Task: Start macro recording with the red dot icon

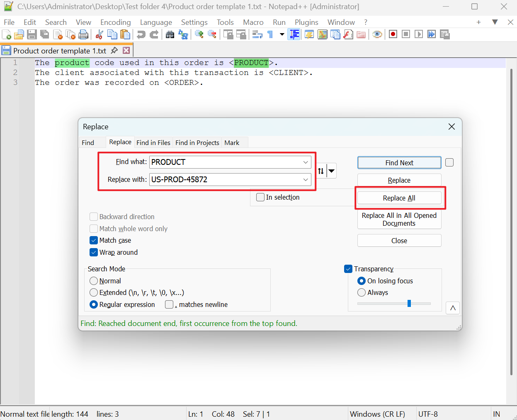Action: (393, 34)
